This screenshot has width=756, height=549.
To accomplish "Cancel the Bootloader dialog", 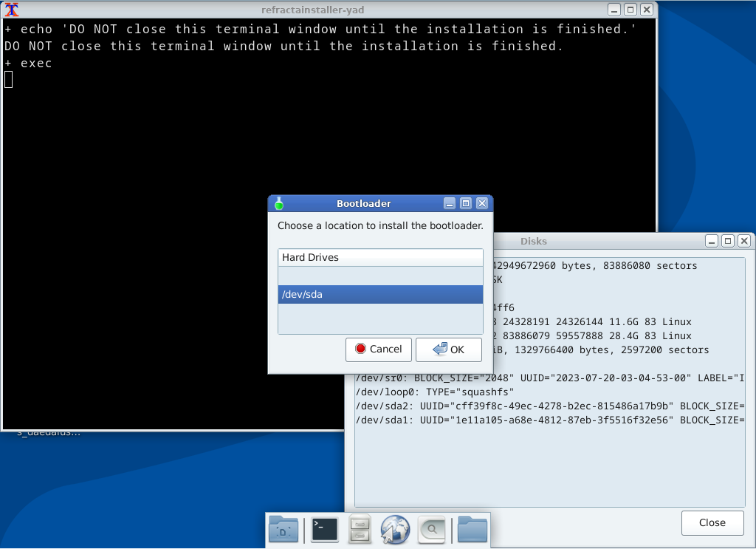I will click(379, 349).
